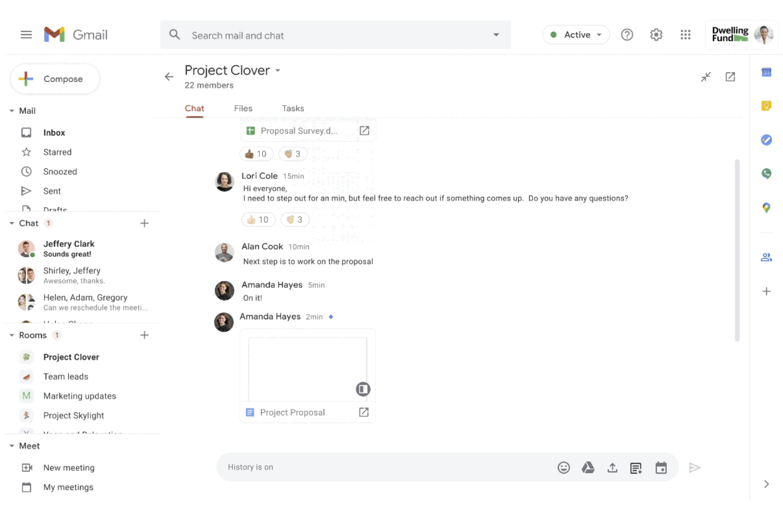The height and width of the screenshot is (532, 783).
Task: Open the main menu hamburger icon
Action: (x=26, y=35)
